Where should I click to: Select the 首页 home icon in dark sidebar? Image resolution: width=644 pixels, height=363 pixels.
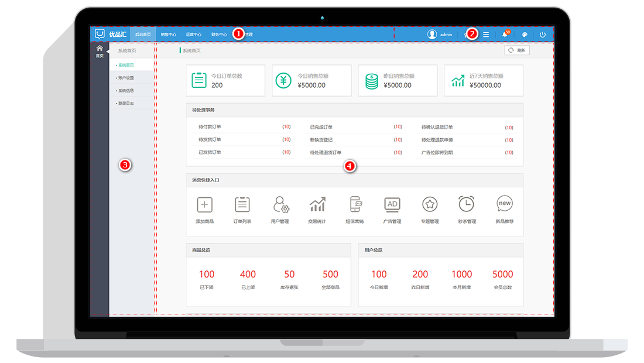tap(100, 48)
